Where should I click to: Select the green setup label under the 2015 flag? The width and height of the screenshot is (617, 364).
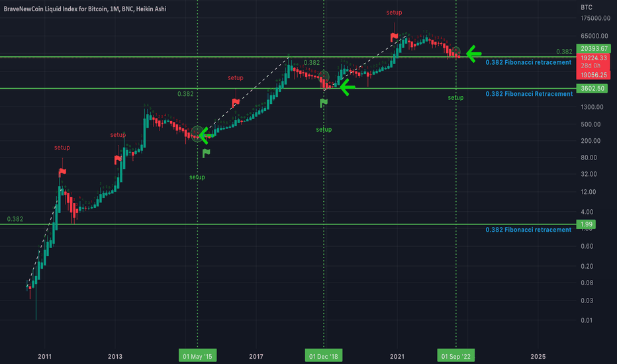[x=197, y=177]
